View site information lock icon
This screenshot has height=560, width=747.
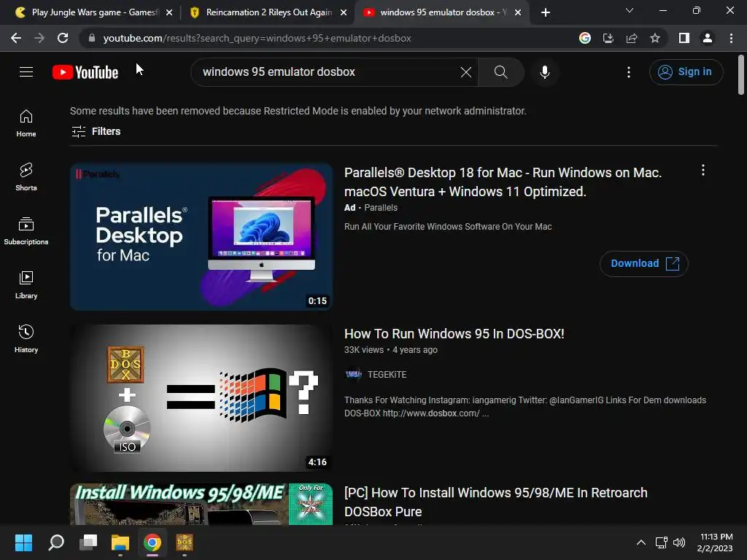pos(92,38)
